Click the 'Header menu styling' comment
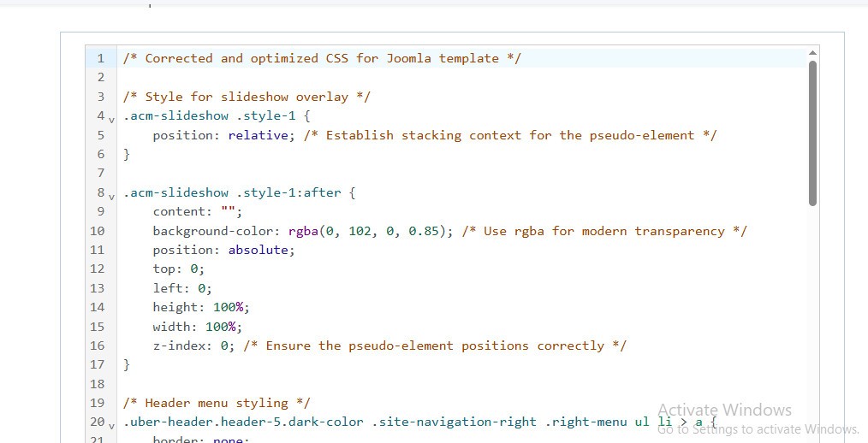868x443 pixels. 217,403
